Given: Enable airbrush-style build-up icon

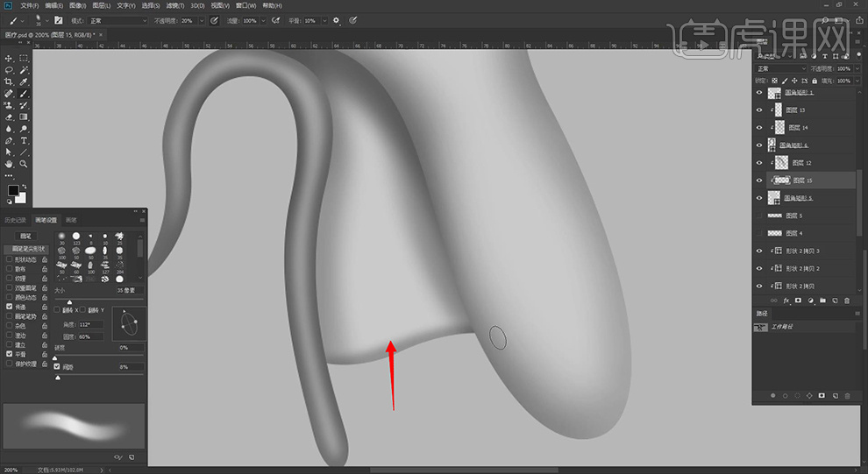Looking at the screenshot, I should pos(275,20).
